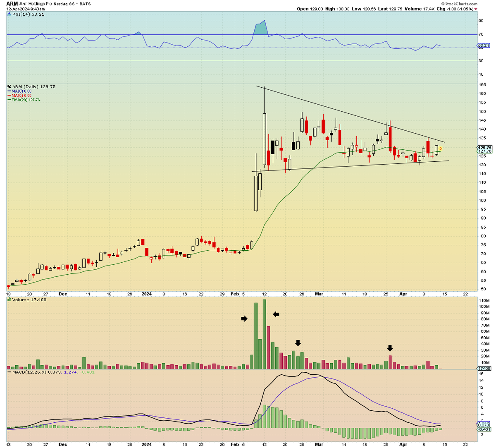Screen dimensions: 496x448
Task: Click the 165 label on the price axis
Action: click(482, 84)
